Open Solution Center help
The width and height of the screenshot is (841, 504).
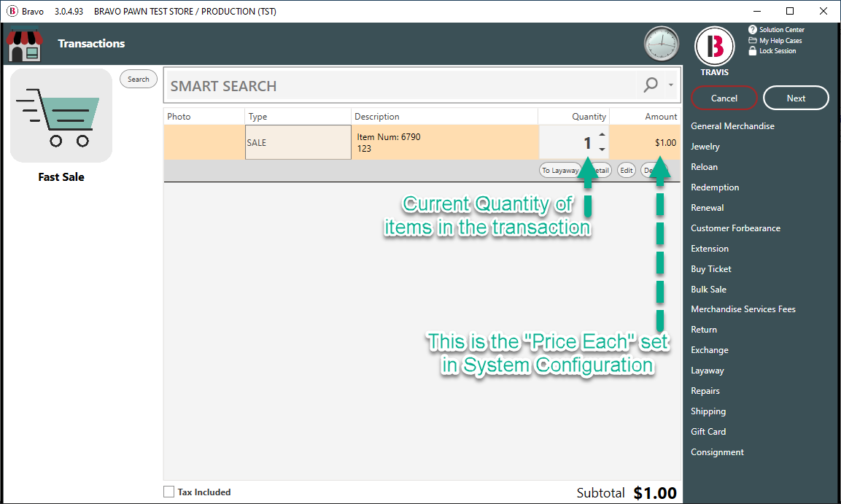click(x=776, y=29)
